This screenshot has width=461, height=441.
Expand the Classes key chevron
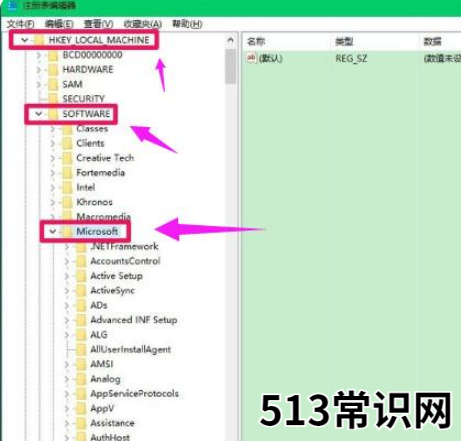pyautogui.click(x=52, y=129)
